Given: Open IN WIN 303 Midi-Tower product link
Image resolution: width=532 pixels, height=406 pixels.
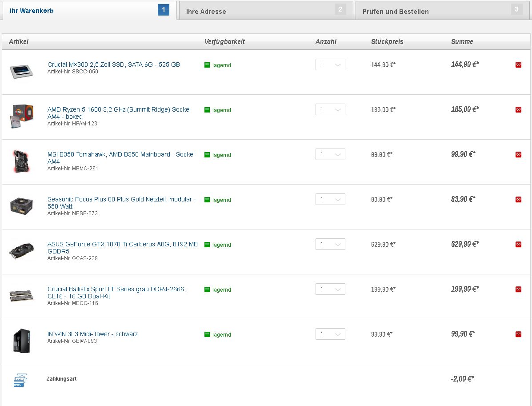Looking at the screenshot, I should point(92,334).
